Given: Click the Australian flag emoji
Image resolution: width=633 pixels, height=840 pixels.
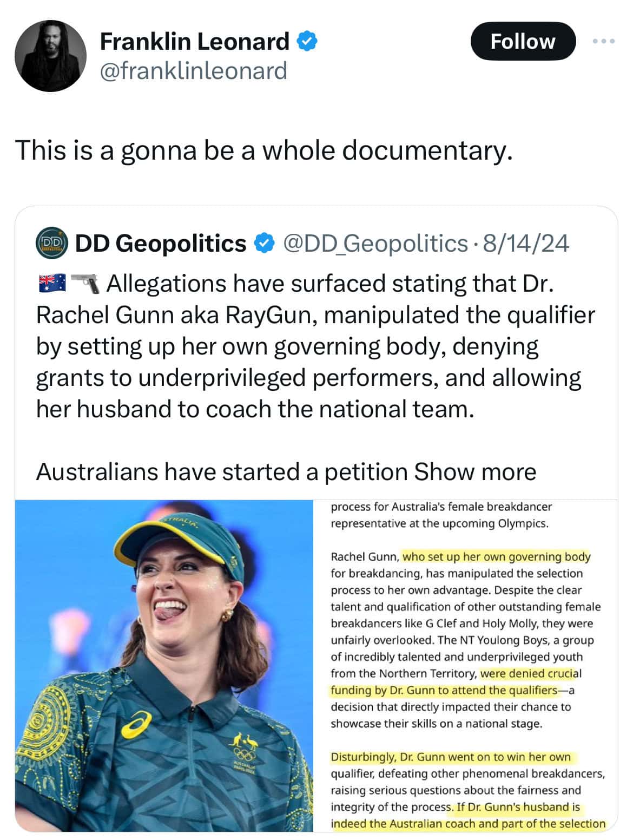Looking at the screenshot, I should pos(52,283).
